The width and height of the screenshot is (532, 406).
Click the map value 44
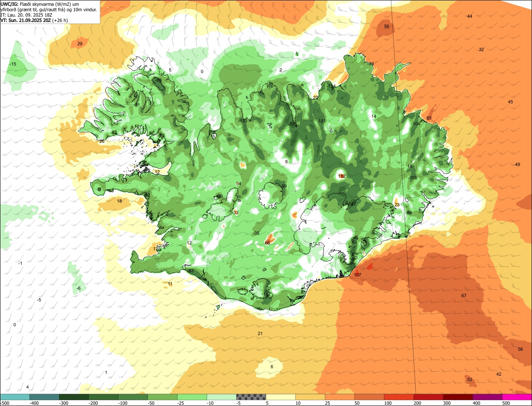[470, 16]
